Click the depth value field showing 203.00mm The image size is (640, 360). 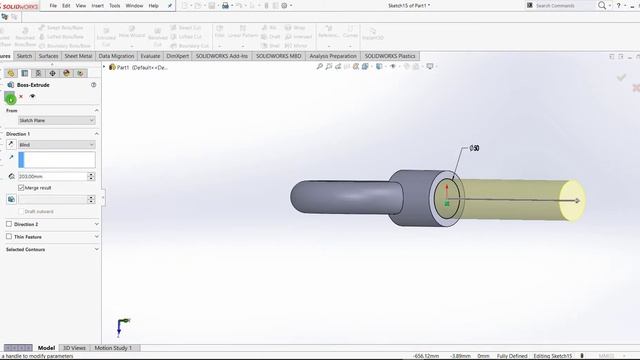point(53,176)
